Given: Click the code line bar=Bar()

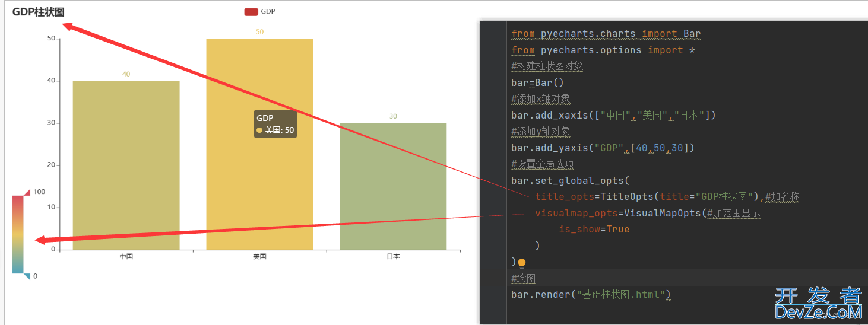Looking at the screenshot, I should coord(537,82).
